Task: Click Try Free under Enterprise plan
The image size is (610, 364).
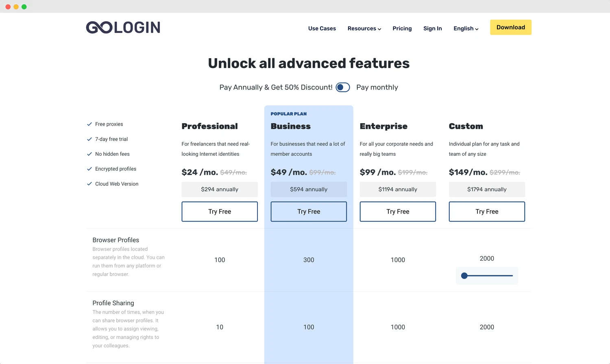Action: click(398, 211)
